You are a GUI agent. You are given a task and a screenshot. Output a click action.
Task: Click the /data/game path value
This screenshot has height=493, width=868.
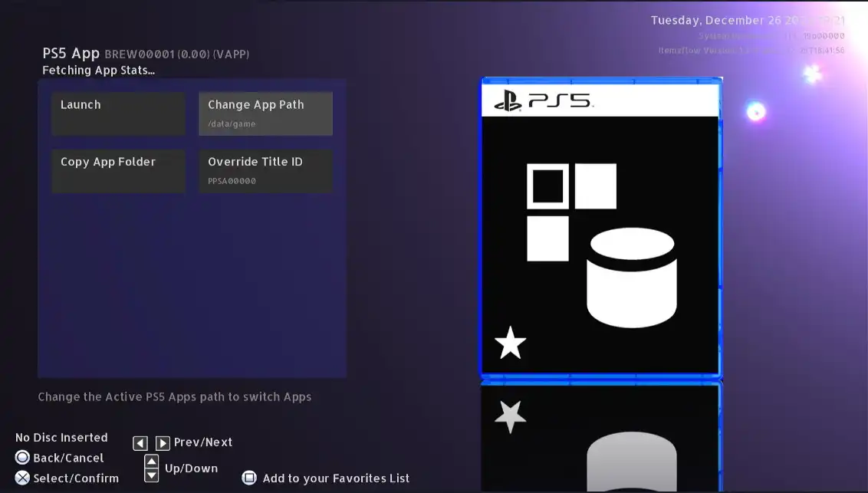point(232,124)
